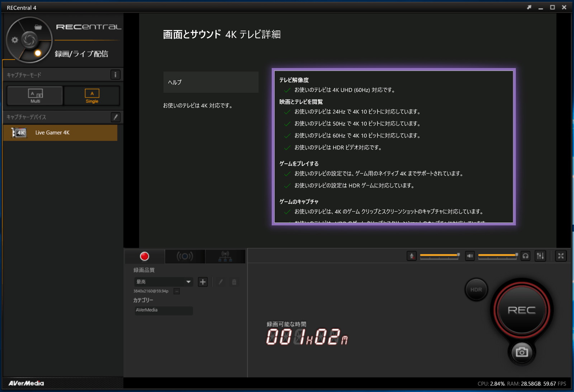Click the HDR ビデオ対応 line
Image resolution: width=574 pixels, height=392 pixels.
(x=338, y=147)
